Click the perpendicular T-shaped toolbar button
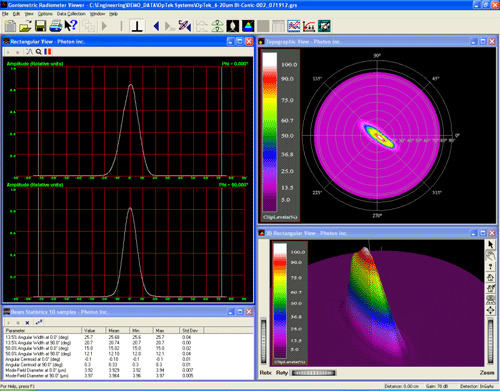This screenshot has height=391, width=500. click(137, 26)
